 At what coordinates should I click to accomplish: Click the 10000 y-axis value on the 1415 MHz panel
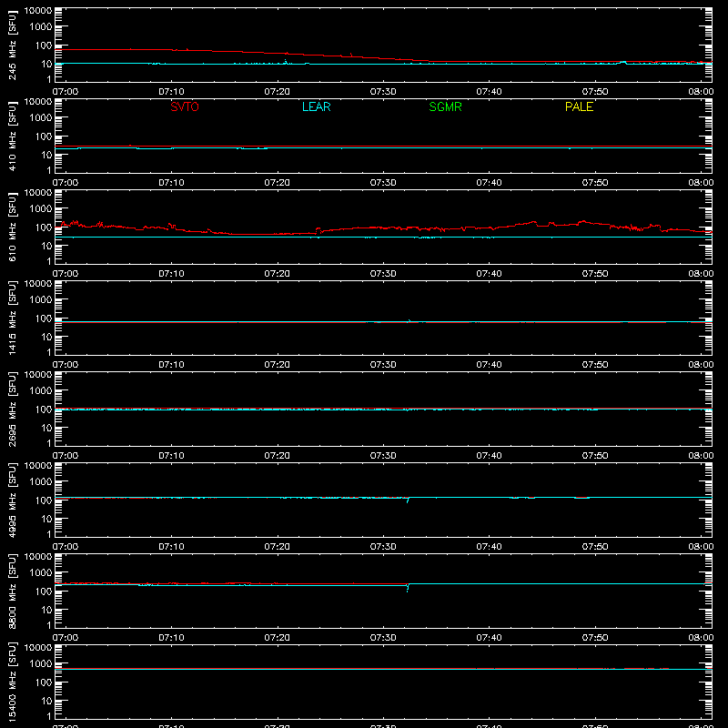38,284
